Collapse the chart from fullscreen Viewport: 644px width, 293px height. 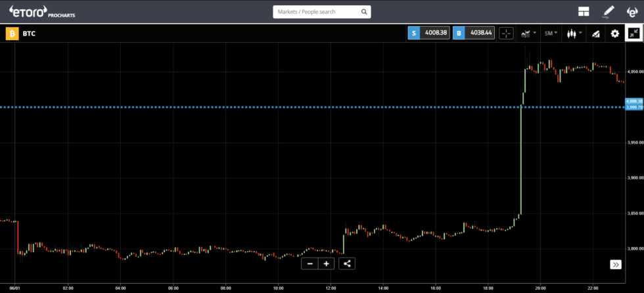[x=633, y=34]
